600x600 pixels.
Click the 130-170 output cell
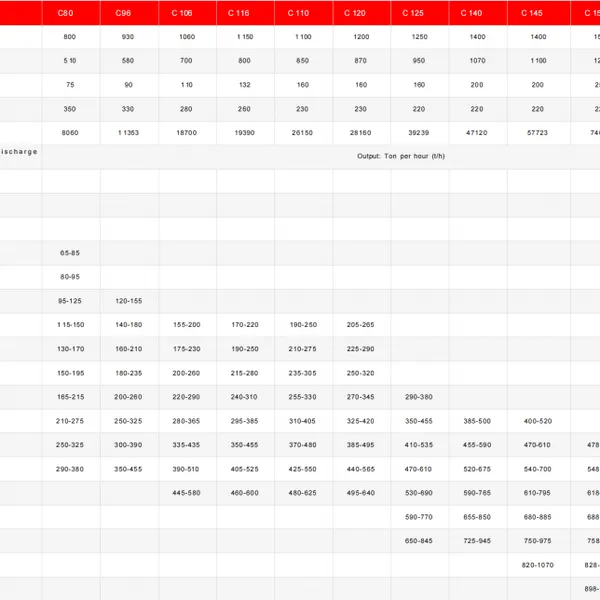(x=71, y=349)
